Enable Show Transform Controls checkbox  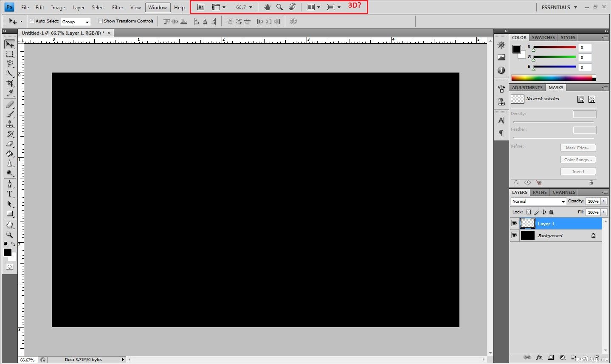click(x=100, y=21)
